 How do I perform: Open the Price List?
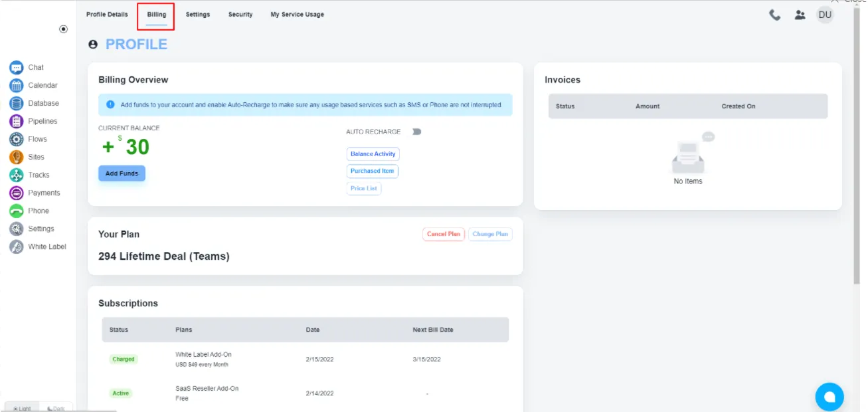[364, 189]
